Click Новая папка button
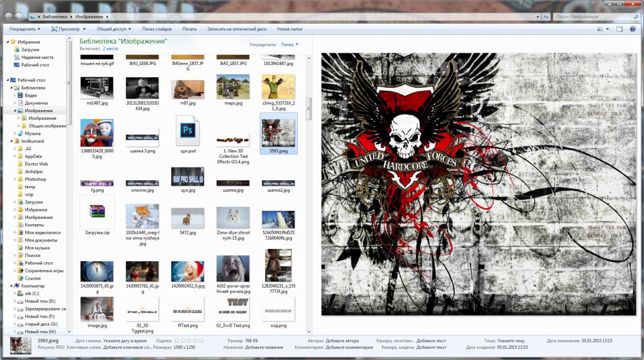This screenshot has height=360, width=644. coord(289,29)
